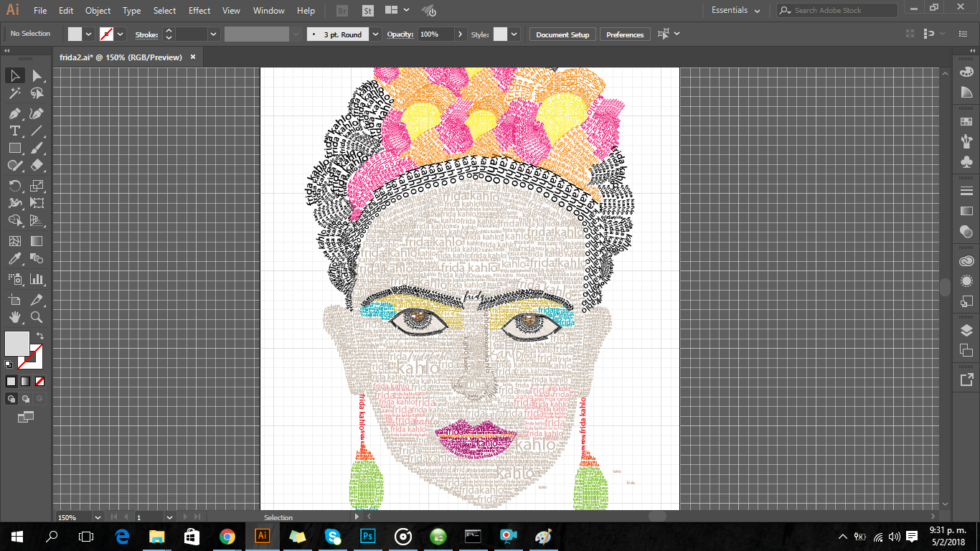Image resolution: width=980 pixels, height=551 pixels.
Task: Click the Preferences button
Action: (x=625, y=34)
